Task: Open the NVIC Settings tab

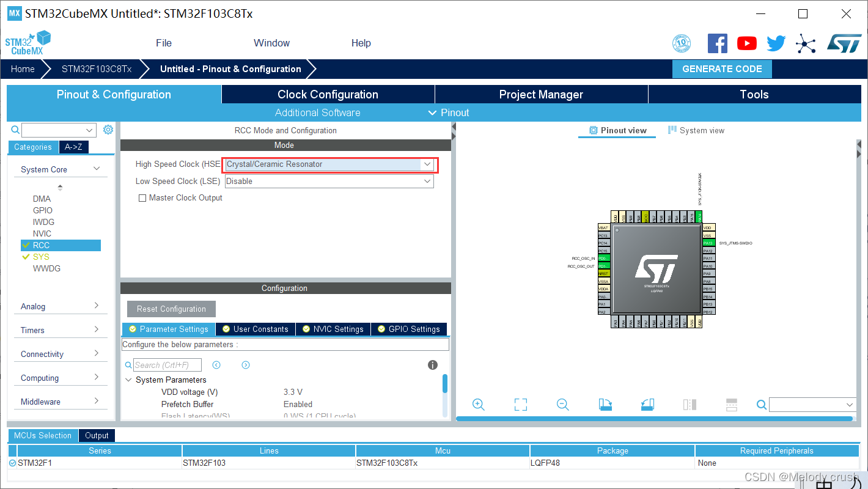Action: (x=333, y=329)
